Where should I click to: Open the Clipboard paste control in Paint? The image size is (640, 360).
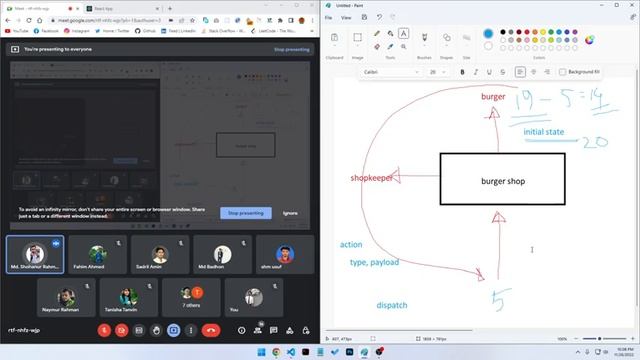pos(334,38)
